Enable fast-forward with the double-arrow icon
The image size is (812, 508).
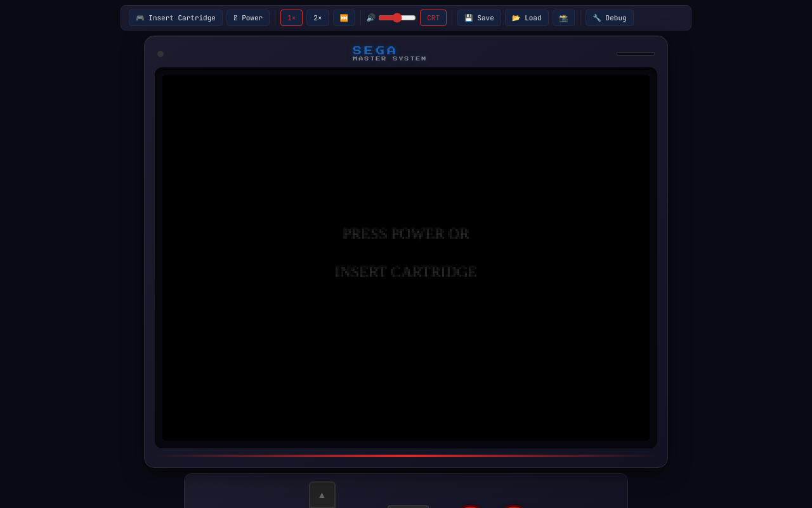[344, 18]
